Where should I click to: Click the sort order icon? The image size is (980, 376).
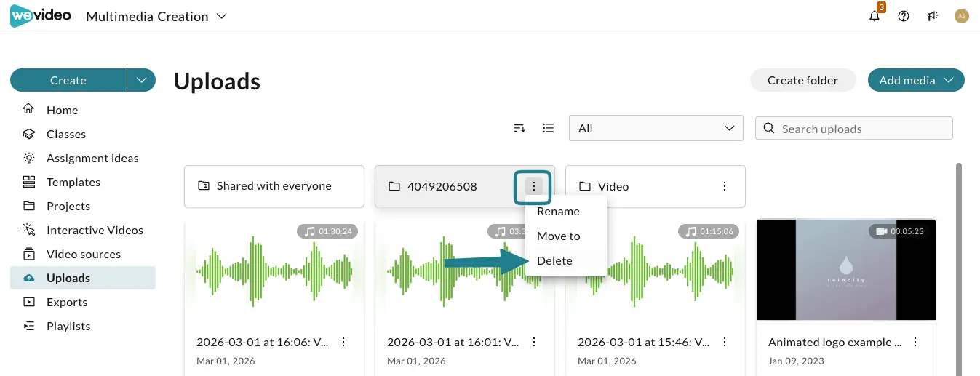pos(519,128)
